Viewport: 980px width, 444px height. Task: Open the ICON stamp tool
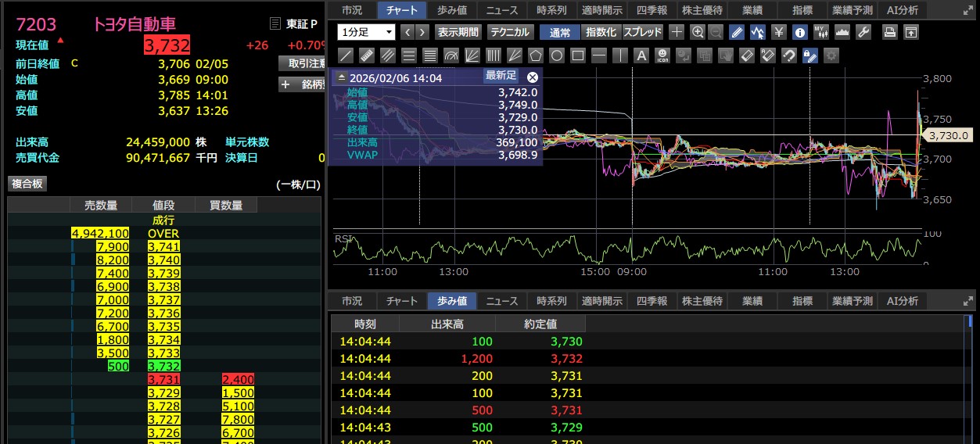pos(662,55)
